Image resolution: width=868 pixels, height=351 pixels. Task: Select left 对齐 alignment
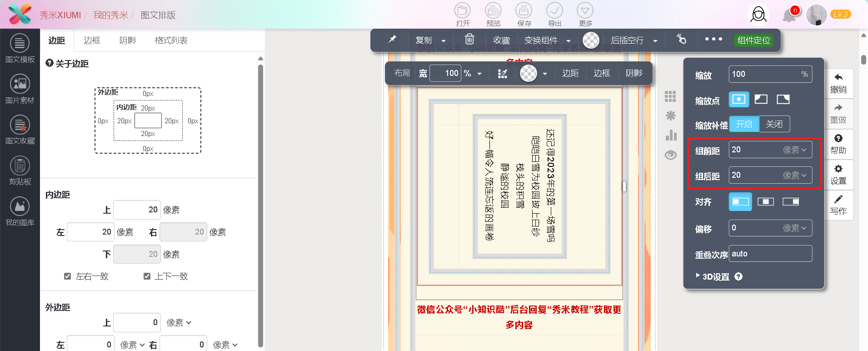pyautogui.click(x=740, y=201)
